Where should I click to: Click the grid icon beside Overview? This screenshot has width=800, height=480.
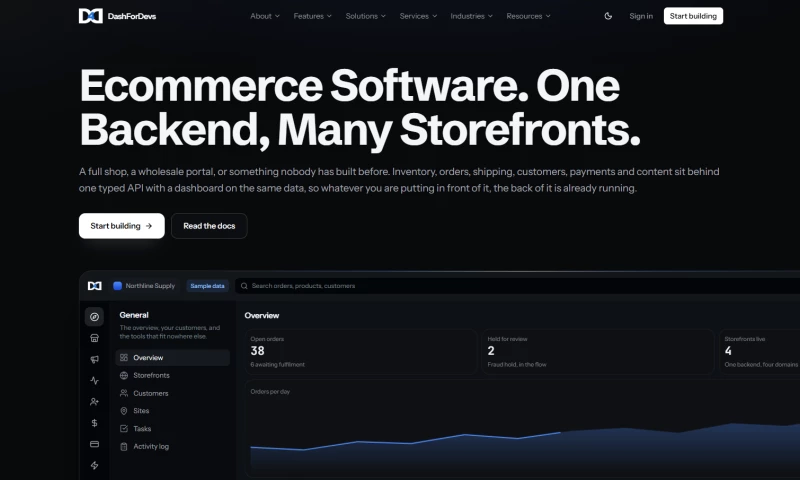pos(123,358)
